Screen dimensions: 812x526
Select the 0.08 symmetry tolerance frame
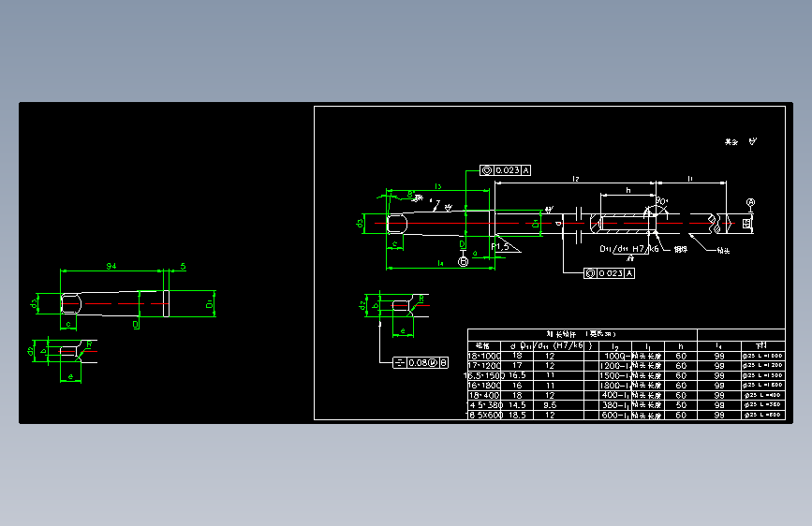tap(421, 362)
